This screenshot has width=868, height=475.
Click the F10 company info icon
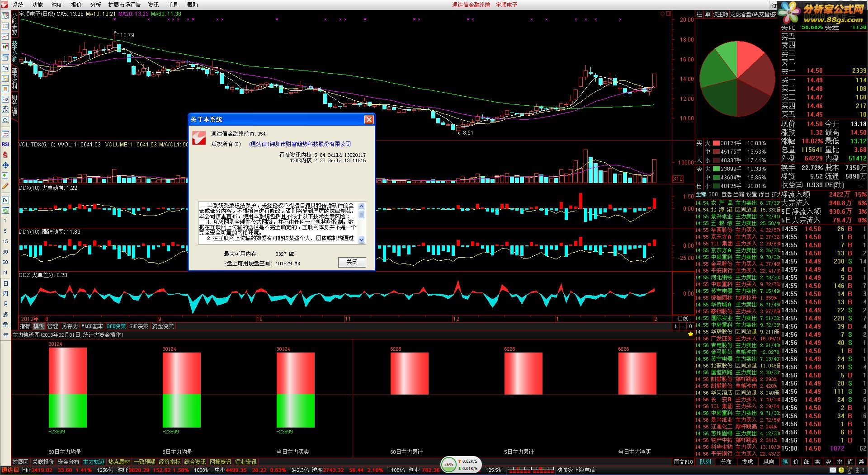tap(5, 68)
